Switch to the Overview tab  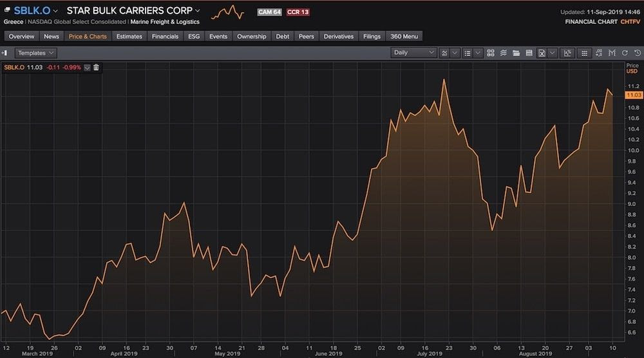pos(21,37)
